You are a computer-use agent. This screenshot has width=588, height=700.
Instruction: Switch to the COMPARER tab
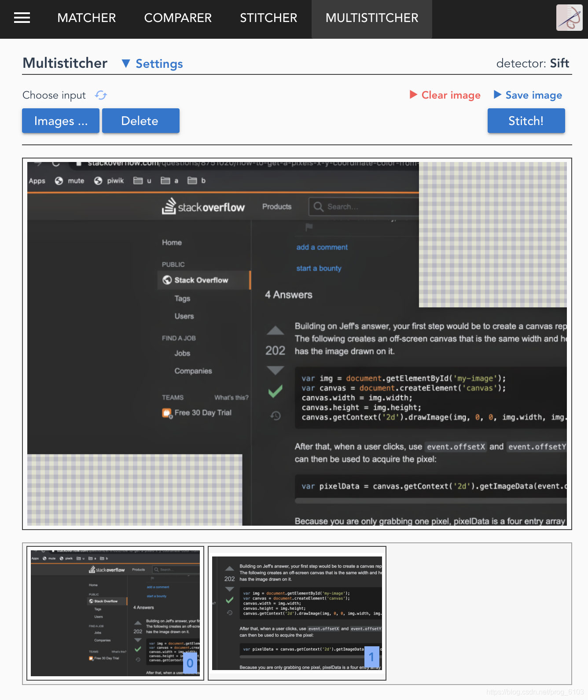pos(178,18)
